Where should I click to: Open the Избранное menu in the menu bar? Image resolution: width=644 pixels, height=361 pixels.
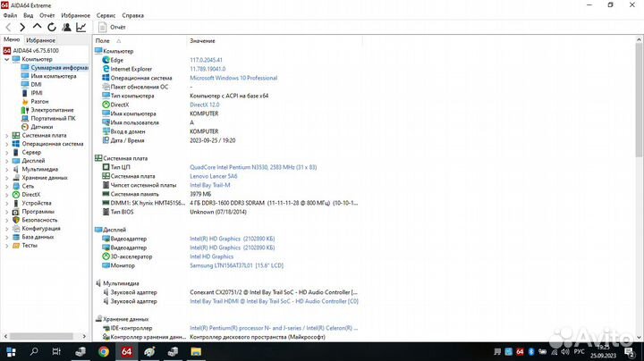(75, 15)
